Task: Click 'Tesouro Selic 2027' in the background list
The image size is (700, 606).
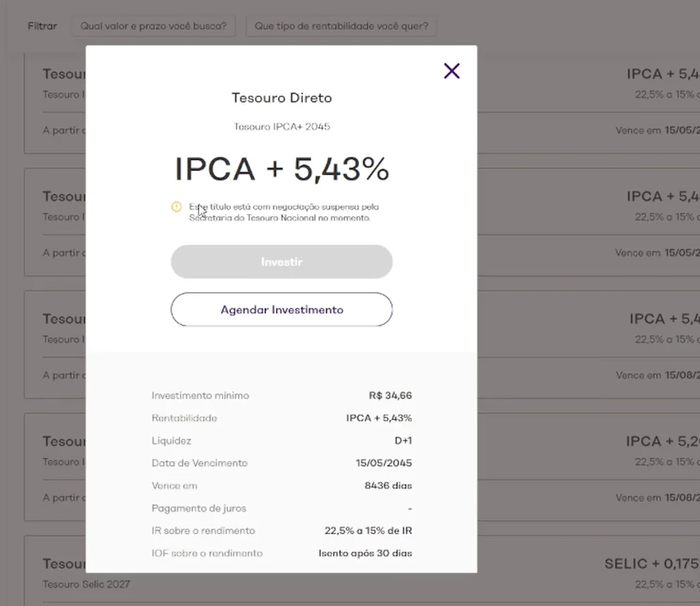Action: 86,584
